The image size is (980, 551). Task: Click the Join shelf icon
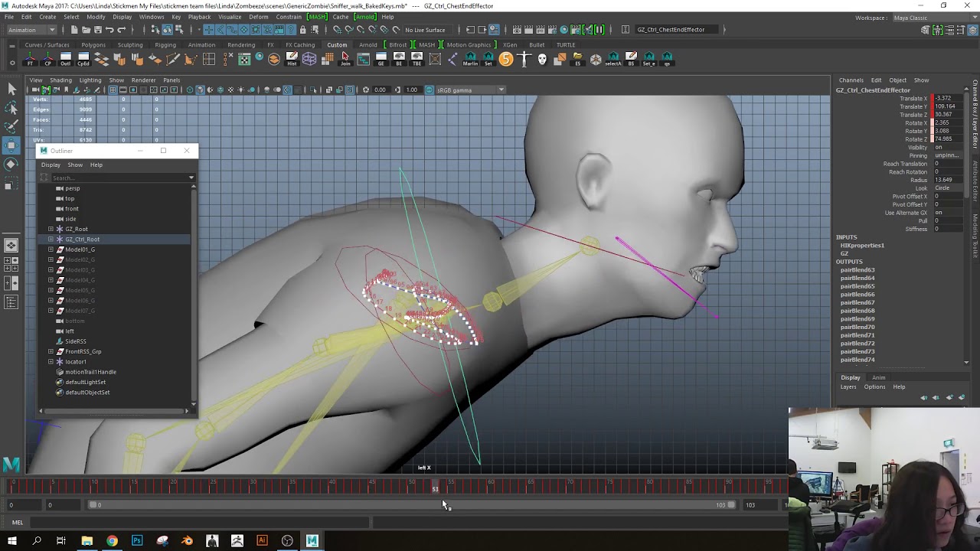(x=345, y=59)
